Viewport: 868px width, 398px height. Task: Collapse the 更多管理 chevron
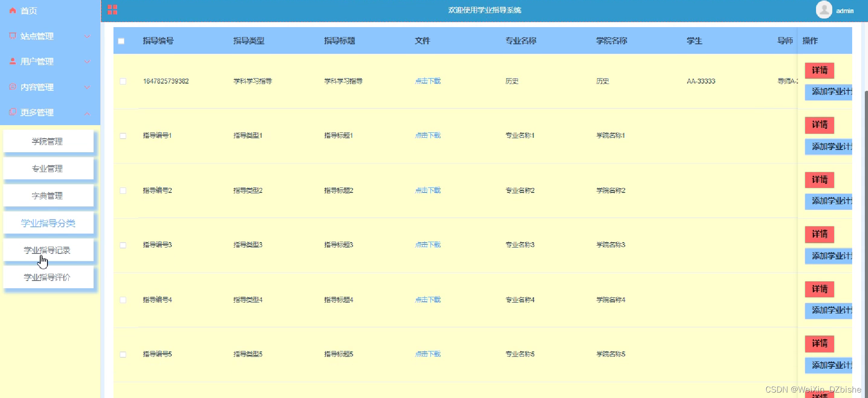(87, 113)
